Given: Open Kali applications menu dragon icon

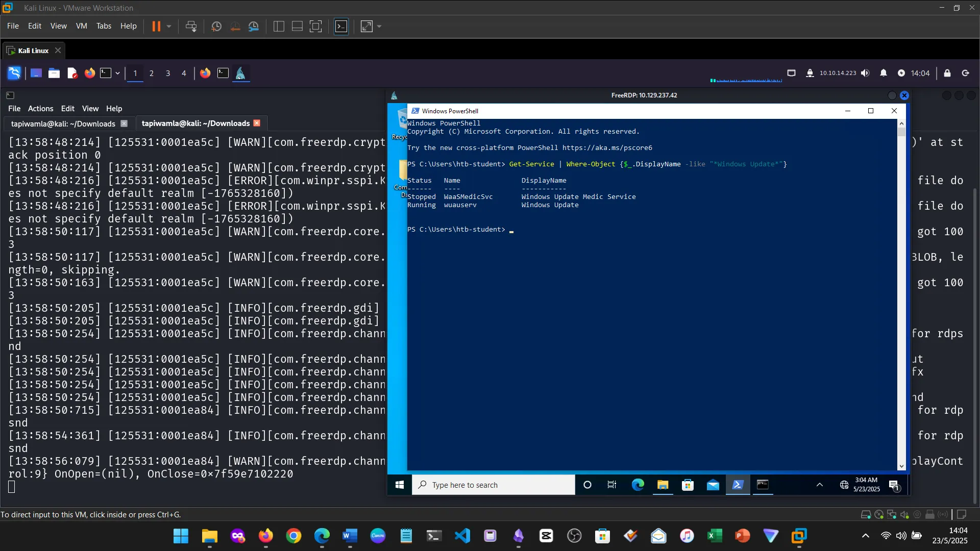Looking at the screenshot, I should tap(14, 73).
